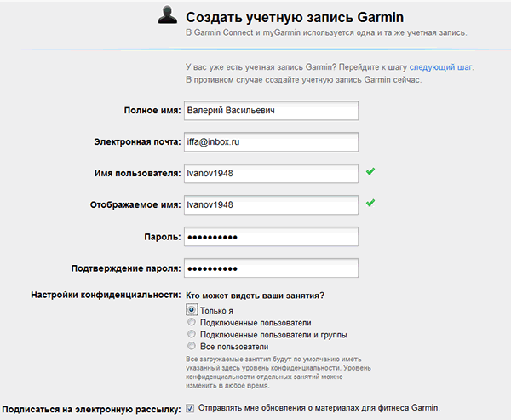Click the Отображаемое имя input field
This screenshot has width=511, height=420.
click(271, 205)
